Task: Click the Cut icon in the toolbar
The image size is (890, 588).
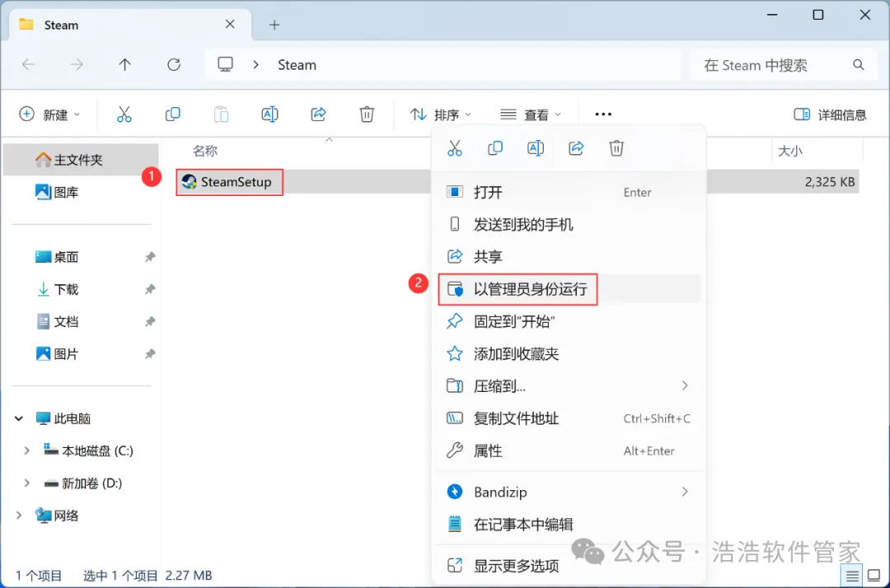Action: (124, 114)
